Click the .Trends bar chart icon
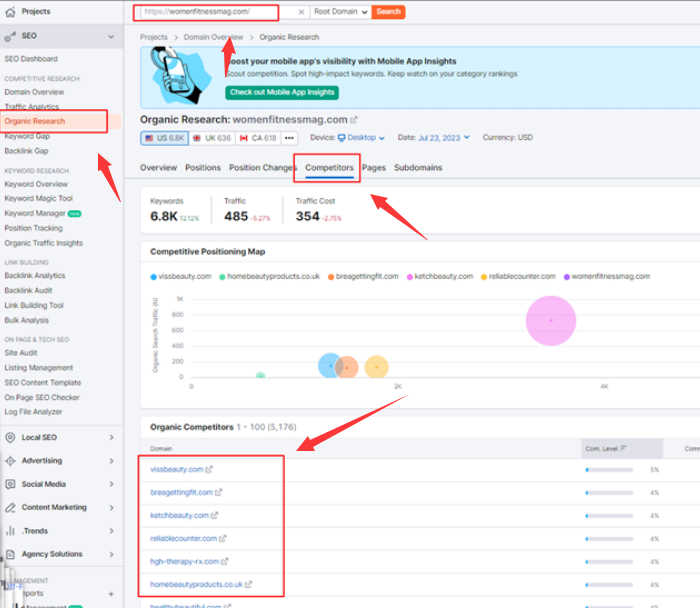 [11, 531]
